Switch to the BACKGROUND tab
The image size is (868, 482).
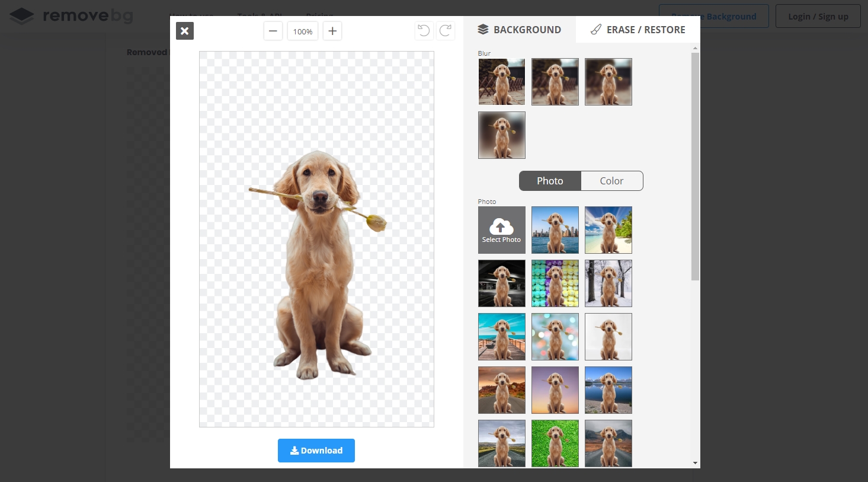(520, 30)
